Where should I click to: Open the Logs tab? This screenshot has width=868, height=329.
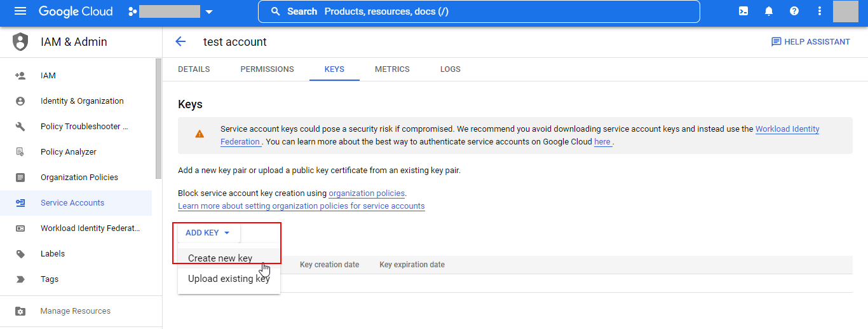click(450, 69)
